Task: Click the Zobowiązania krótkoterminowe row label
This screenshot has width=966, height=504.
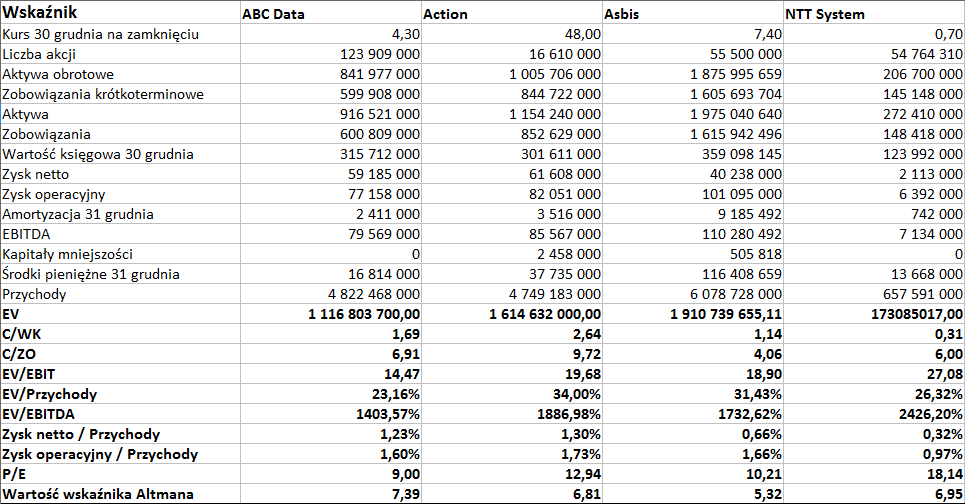Action: (103, 94)
